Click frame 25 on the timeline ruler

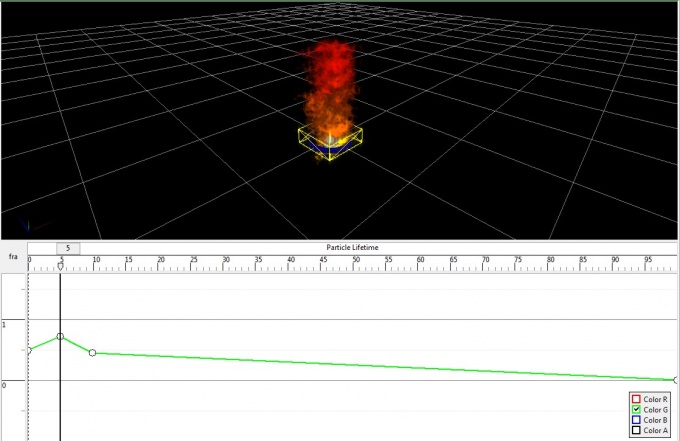192,262
